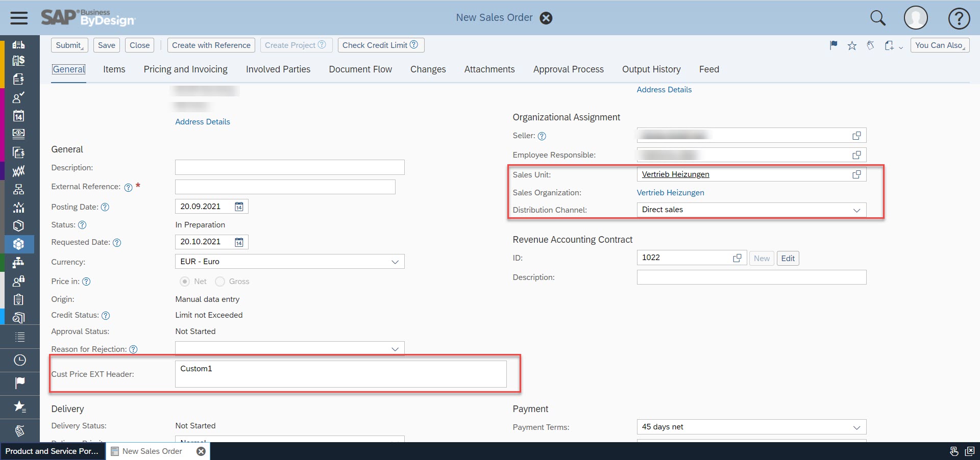Click the search magnifier icon

pos(877,18)
